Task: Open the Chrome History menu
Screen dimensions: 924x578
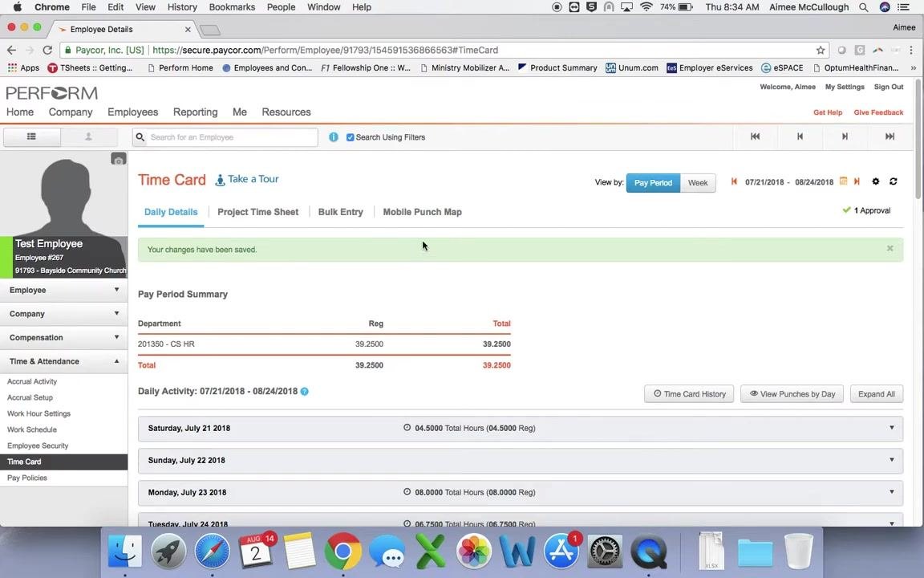Action: pyautogui.click(x=182, y=7)
